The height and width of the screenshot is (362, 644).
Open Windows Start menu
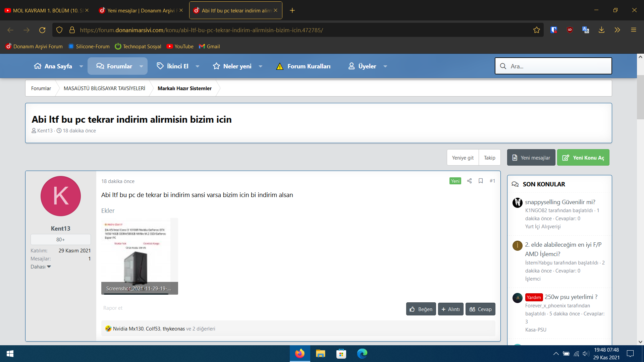coord(10,354)
